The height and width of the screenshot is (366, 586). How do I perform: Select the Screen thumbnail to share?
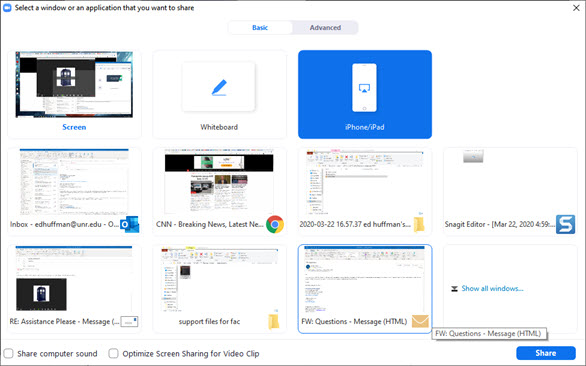coord(74,84)
